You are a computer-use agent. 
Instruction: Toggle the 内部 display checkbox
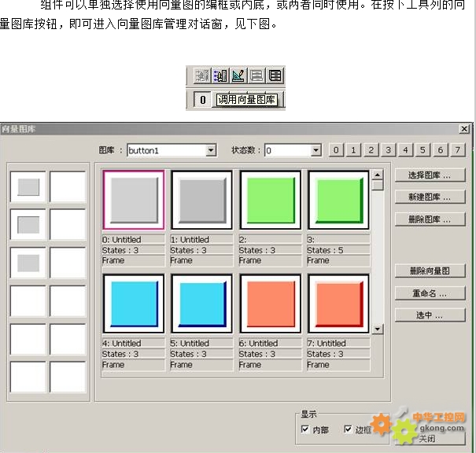coord(305,430)
